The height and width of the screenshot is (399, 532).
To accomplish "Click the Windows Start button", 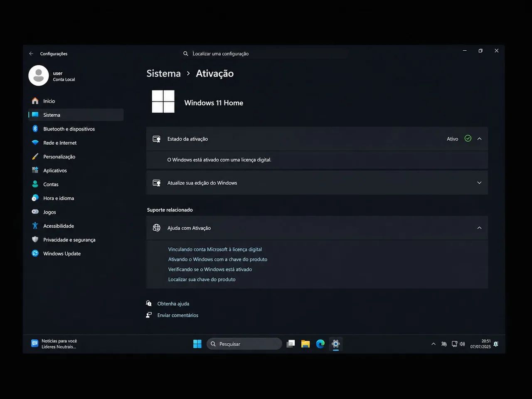I will pos(197,344).
